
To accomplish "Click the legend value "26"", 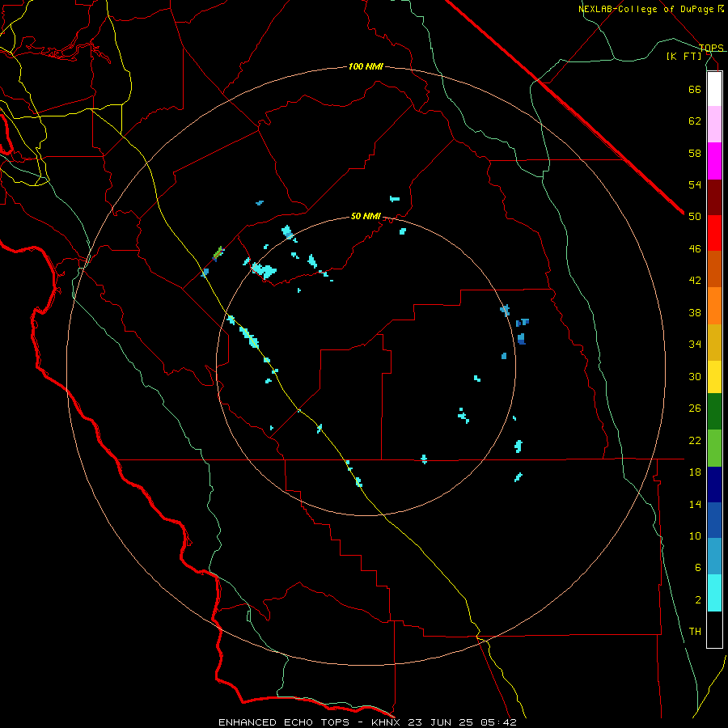I will coord(695,408).
